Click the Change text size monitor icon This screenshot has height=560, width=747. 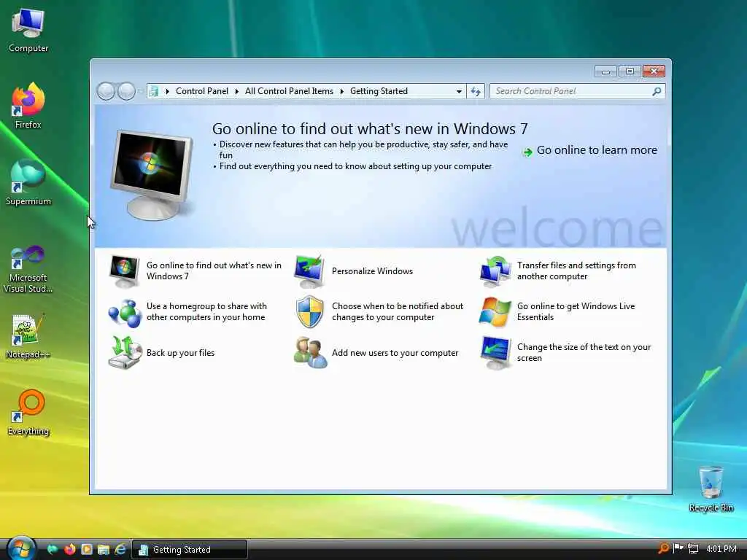click(495, 353)
